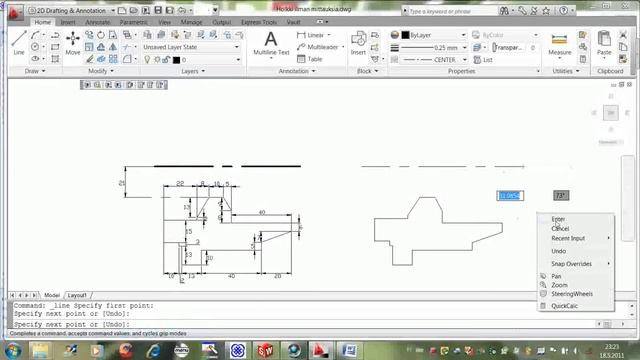
Task: Click the Rotate tool in Modify
Action: tap(101, 35)
